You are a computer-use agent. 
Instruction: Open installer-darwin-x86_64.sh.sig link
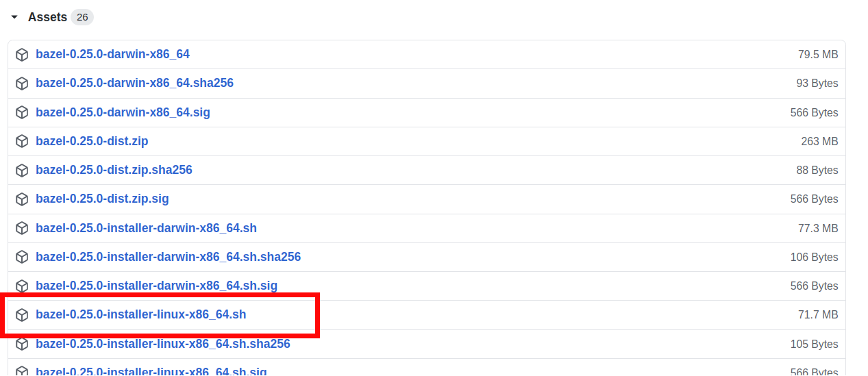(156, 286)
